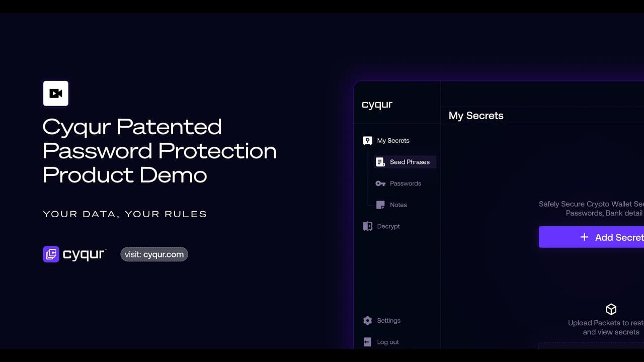Click the Settings gear icon
This screenshot has height=362, width=644.
(368, 321)
